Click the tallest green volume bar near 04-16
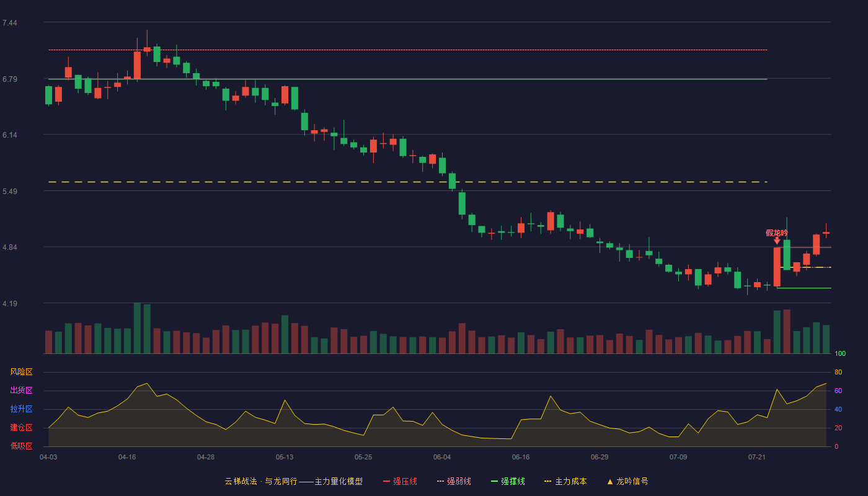Image resolution: width=868 pixels, height=496 pixels. click(137, 328)
